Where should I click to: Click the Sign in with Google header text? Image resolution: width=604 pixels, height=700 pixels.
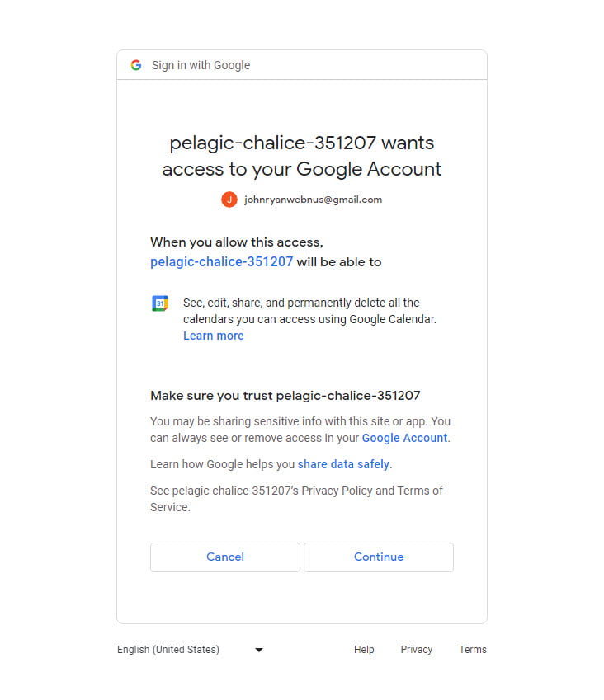pyautogui.click(x=201, y=65)
